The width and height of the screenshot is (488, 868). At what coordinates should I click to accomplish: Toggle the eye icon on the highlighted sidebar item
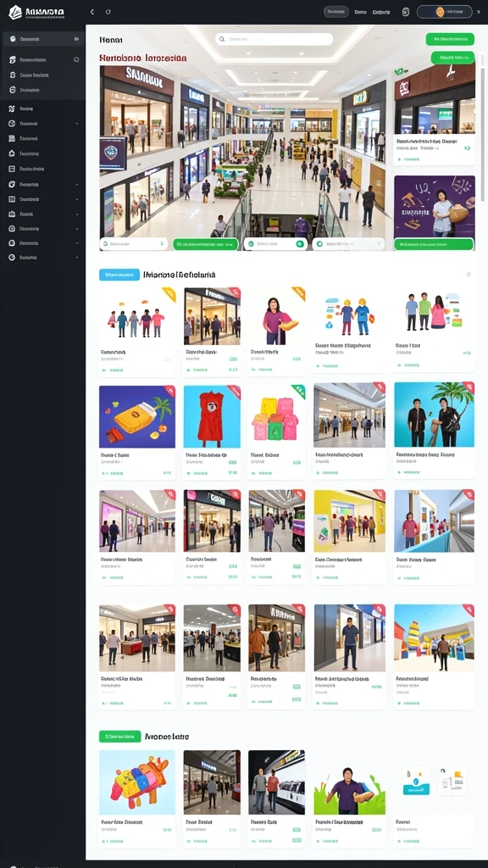point(76,39)
